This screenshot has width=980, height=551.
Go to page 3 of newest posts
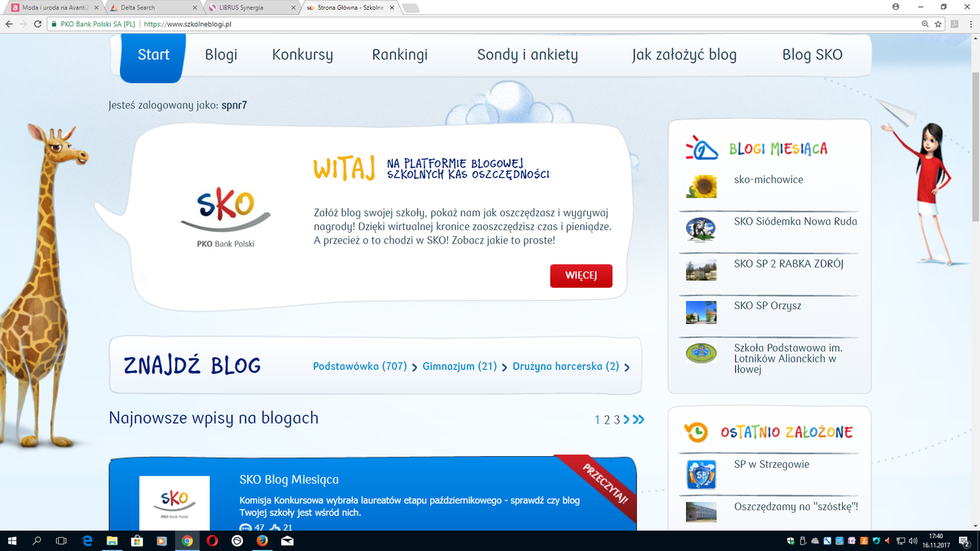pos(617,420)
